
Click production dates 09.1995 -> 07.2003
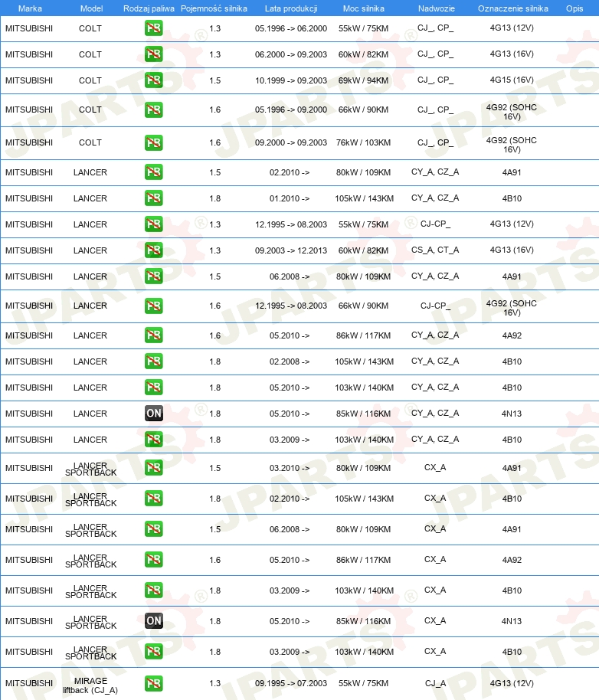291,683
